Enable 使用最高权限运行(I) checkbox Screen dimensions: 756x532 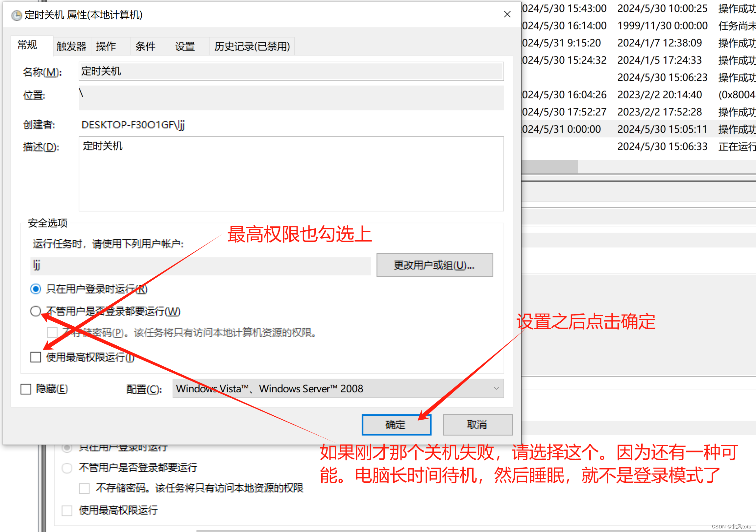point(36,357)
